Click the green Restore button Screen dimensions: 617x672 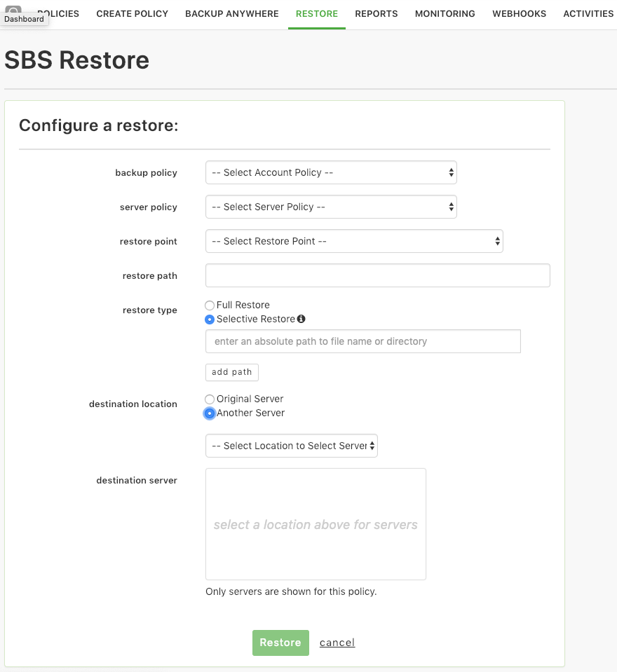(x=280, y=643)
